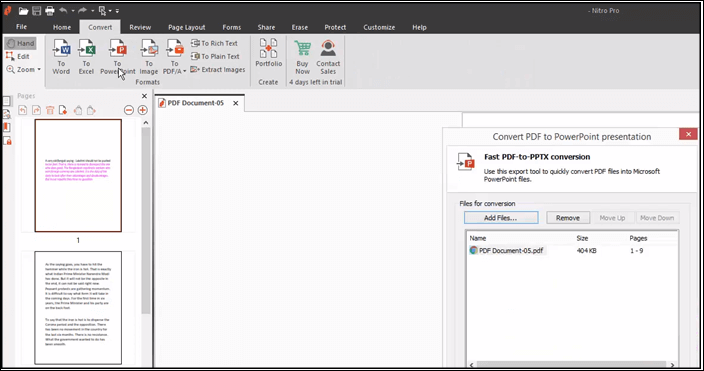This screenshot has width=704, height=371.
Task: Convert PDF using the To Word icon
Action: (x=61, y=57)
